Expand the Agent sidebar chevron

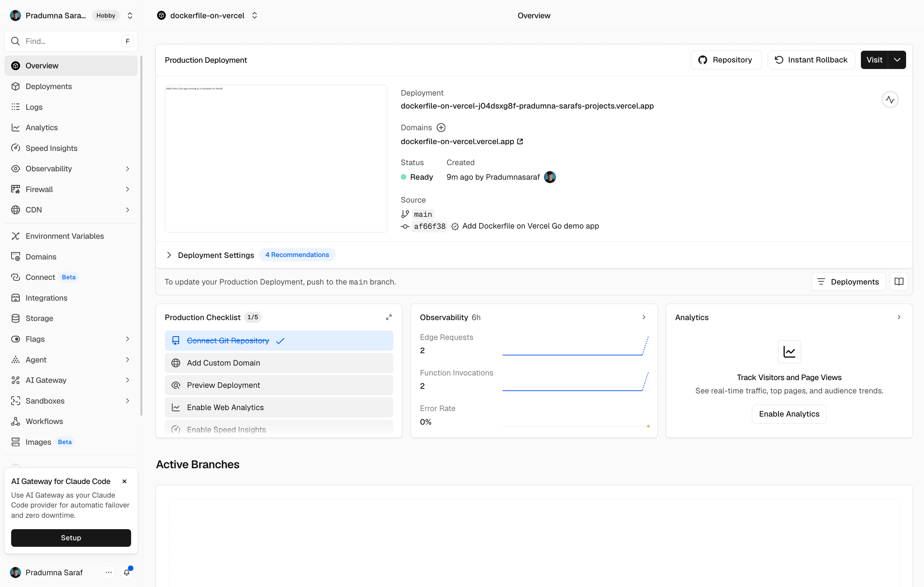pyautogui.click(x=127, y=359)
